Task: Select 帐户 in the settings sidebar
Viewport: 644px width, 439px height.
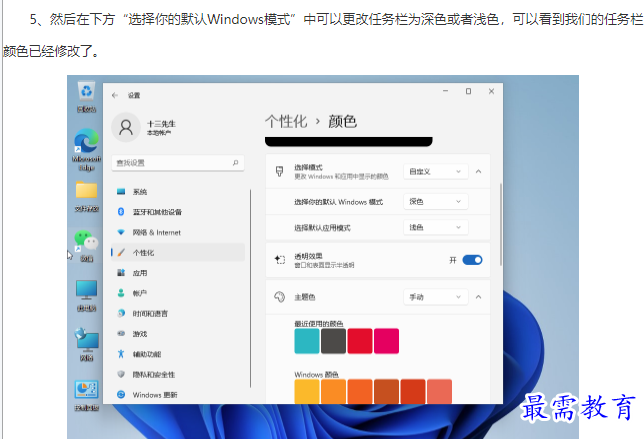Action: 178,293
